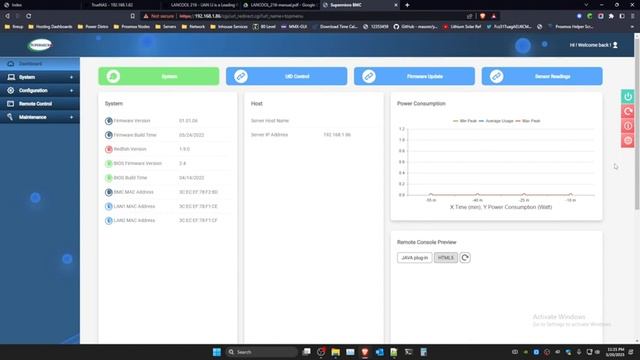Screen dimensions: 640x360
Task: Toggle Min Peak series in chart legend
Action: point(464,121)
